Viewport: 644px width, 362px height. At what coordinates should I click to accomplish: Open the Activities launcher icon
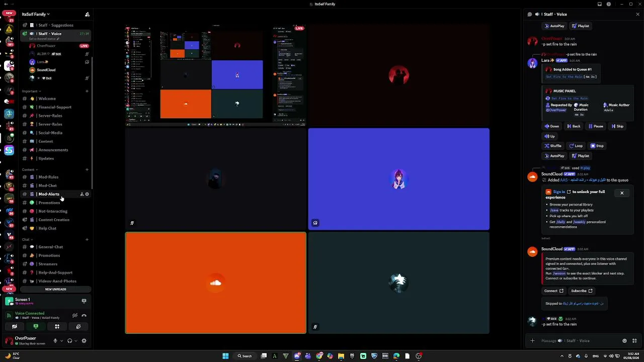57,327
